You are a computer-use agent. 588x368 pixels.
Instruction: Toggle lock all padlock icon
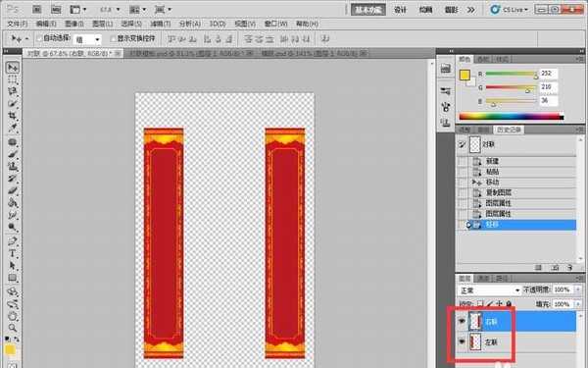[x=509, y=303]
